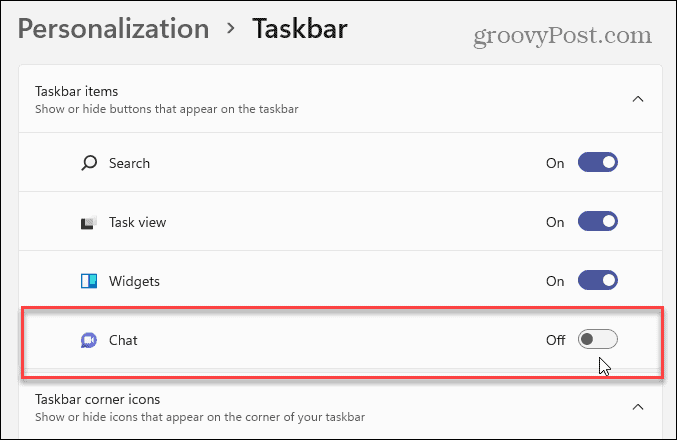The height and width of the screenshot is (440, 677).
Task: Select the Task view row label
Action: (x=137, y=222)
